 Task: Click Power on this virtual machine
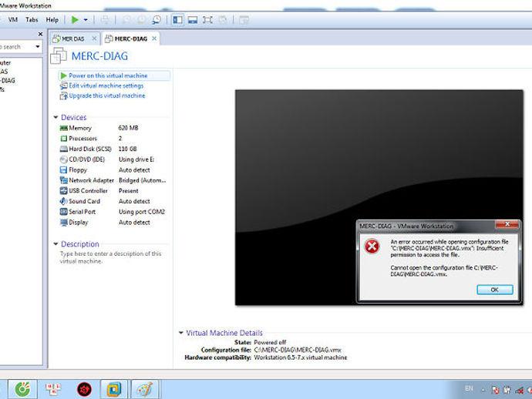point(108,75)
